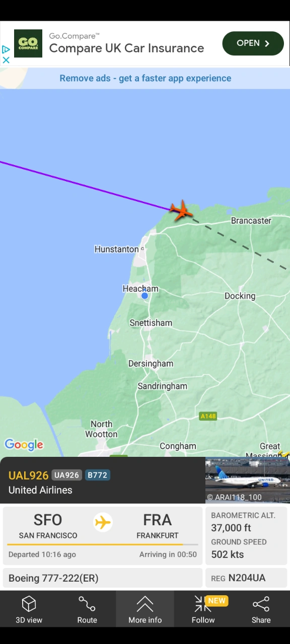Screen dimensions: 290x644
Task: Tap the blue location dot near Heacham
Action: point(144,296)
